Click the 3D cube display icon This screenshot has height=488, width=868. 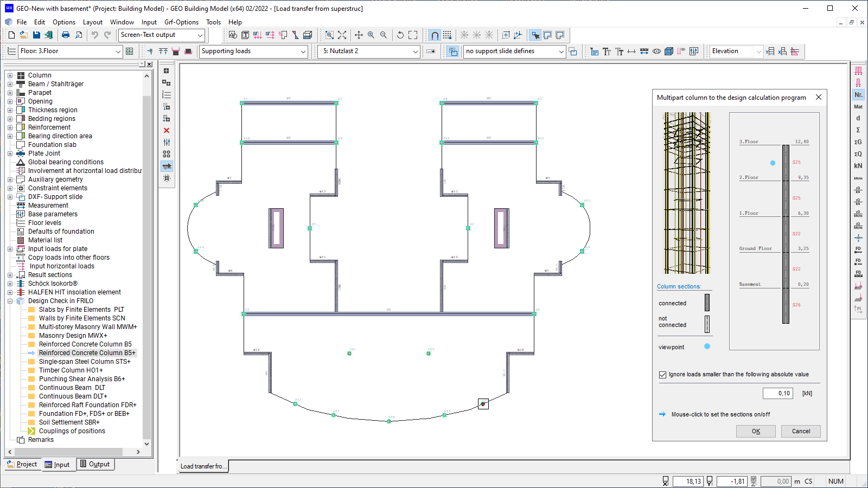tap(669, 52)
